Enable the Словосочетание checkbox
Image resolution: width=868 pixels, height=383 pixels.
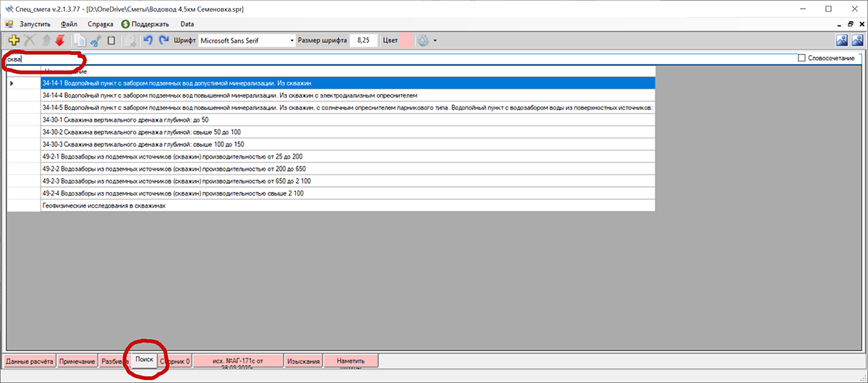801,58
